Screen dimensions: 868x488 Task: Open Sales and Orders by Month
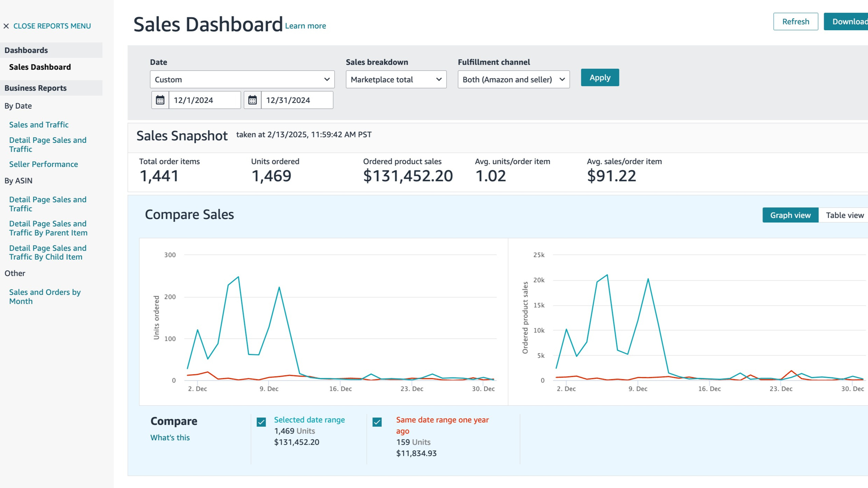pyautogui.click(x=45, y=297)
